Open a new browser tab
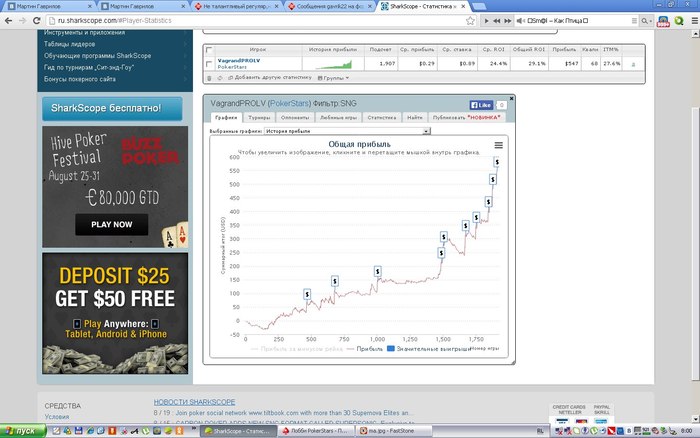This screenshot has height=438, width=700. pos(479,6)
